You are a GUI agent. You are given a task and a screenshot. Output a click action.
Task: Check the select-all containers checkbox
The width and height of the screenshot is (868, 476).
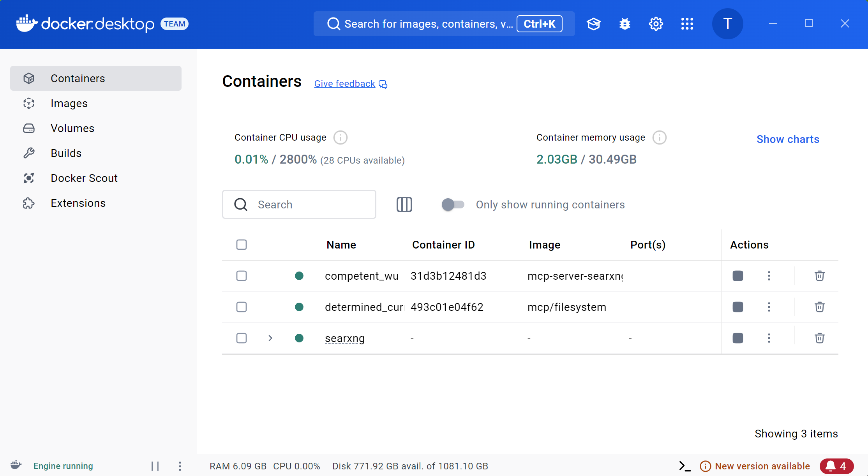pyautogui.click(x=242, y=245)
